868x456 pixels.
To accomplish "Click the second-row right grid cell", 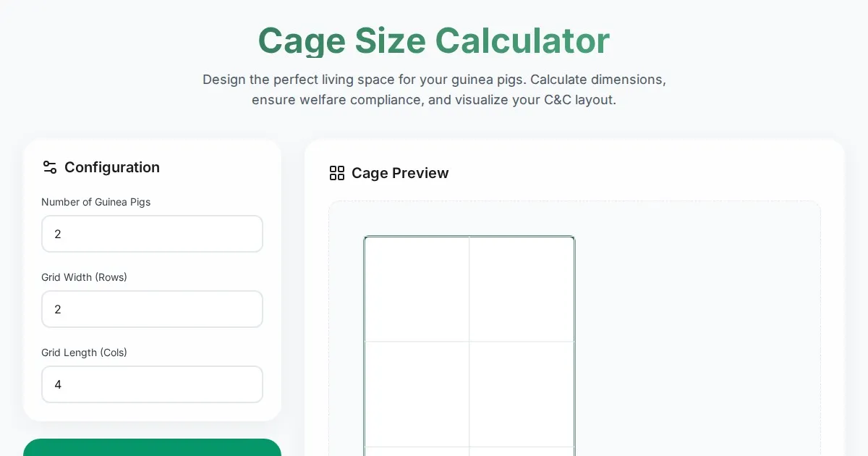I will (x=522, y=394).
